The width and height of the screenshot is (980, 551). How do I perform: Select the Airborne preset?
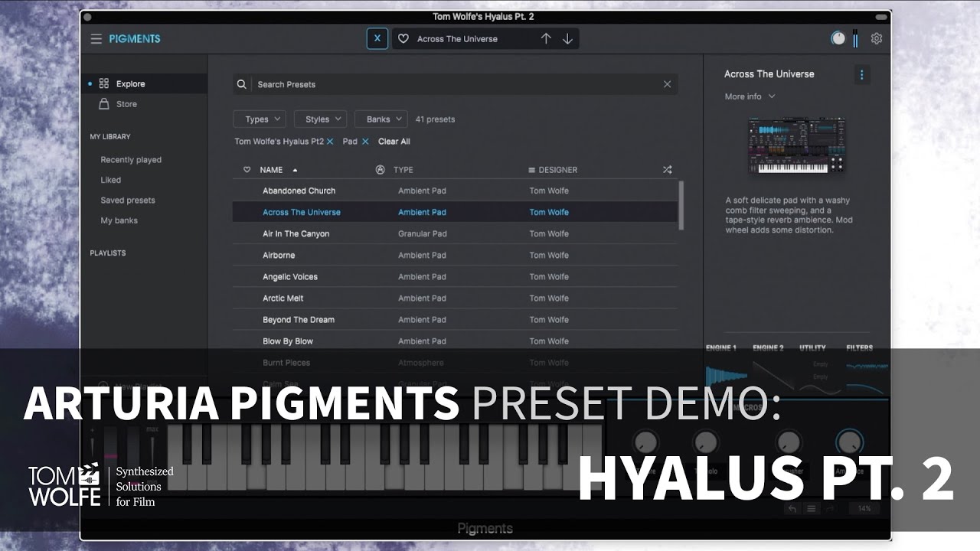pyautogui.click(x=455, y=255)
